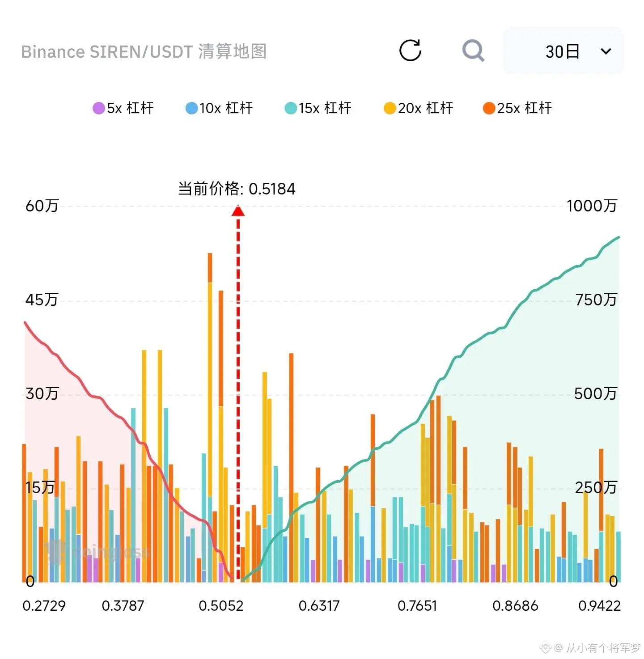Click the 1000万 right axis label
644x659 pixels.
(592, 206)
